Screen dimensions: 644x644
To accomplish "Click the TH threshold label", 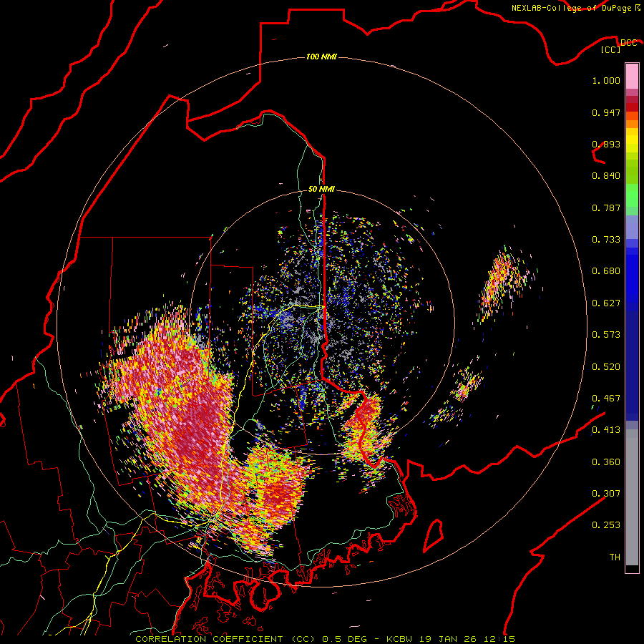I will (x=615, y=557).
